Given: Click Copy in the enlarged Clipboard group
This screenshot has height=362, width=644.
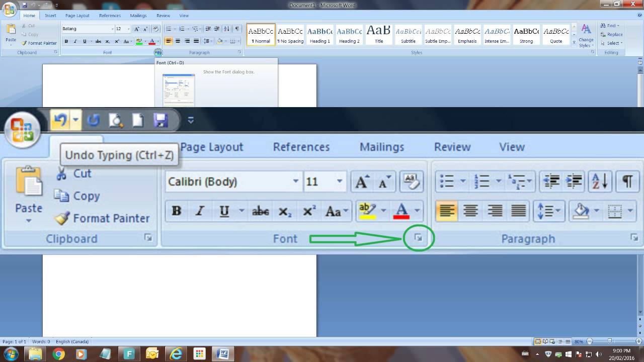Looking at the screenshot, I should tap(77, 196).
